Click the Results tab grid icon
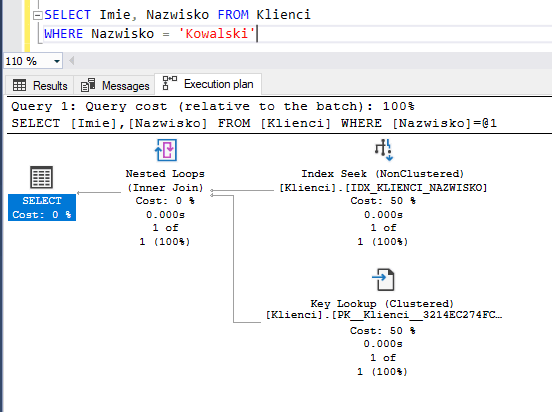 (19, 86)
